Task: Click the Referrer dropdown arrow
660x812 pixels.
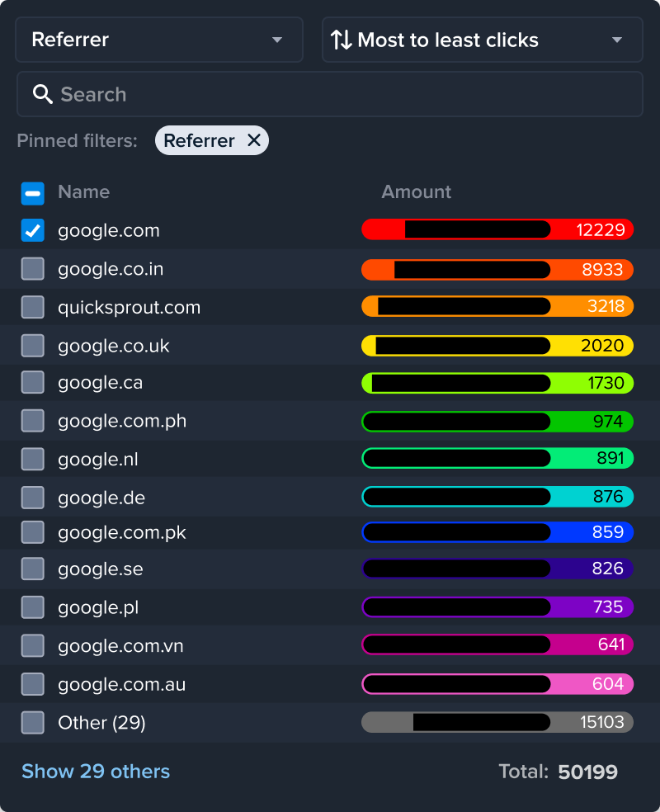Action: [x=277, y=40]
